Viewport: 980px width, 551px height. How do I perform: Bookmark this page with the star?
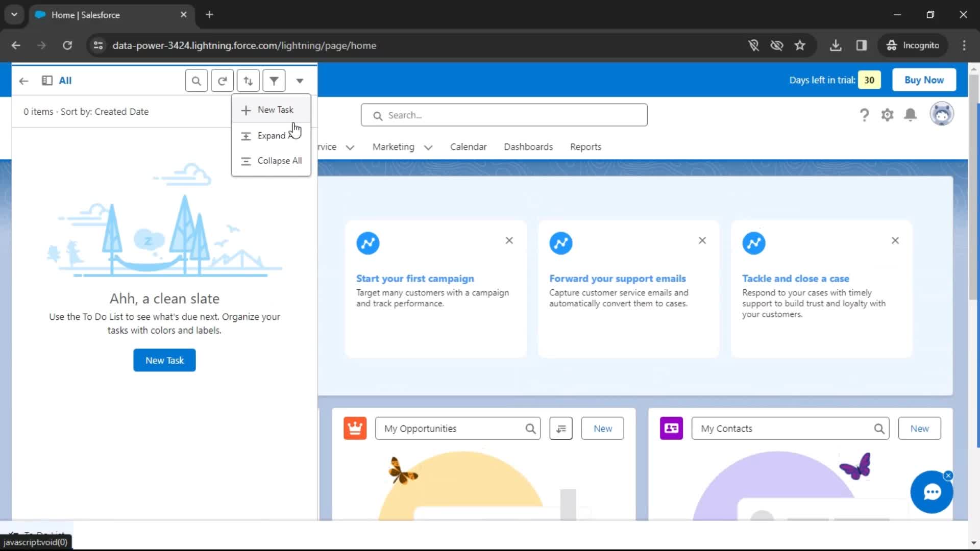tap(800, 45)
